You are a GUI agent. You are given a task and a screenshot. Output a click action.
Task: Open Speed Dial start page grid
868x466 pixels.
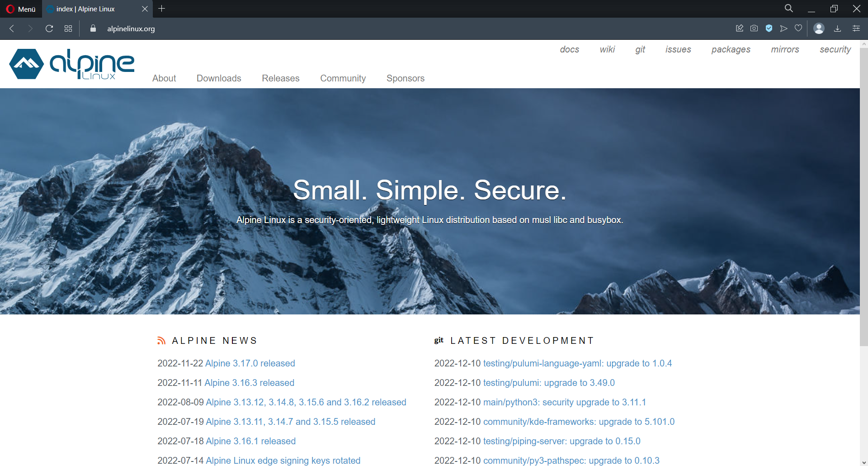click(x=68, y=29)
